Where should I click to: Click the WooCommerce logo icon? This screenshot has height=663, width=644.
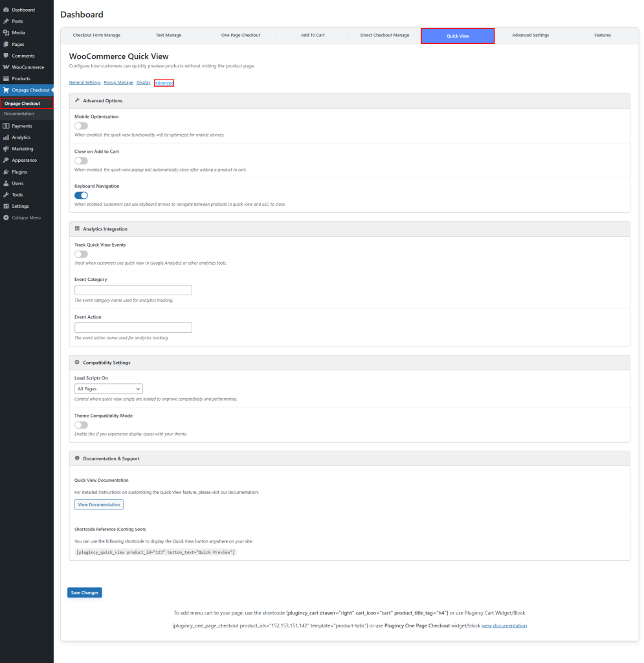pyautogui.click(x=6, y=67)
